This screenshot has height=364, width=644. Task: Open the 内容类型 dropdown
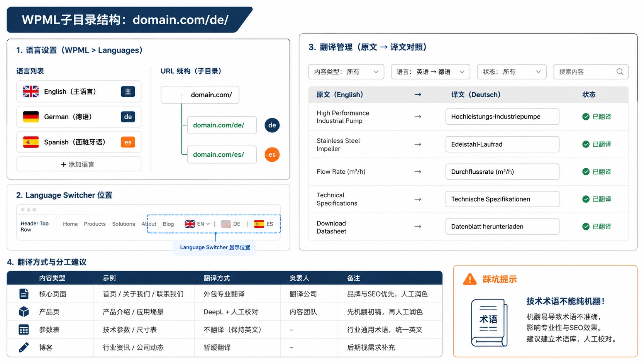[x=346, y=72]
